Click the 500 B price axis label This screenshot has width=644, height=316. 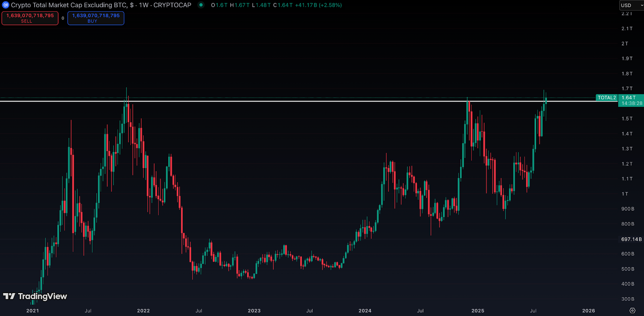click(x=628, y=269)
